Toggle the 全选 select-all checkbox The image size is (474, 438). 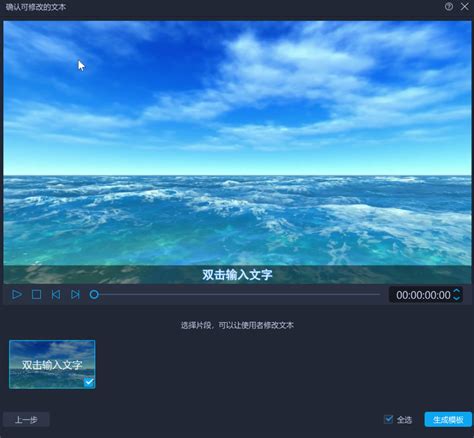pyautogui.click(x=388, y=419)
